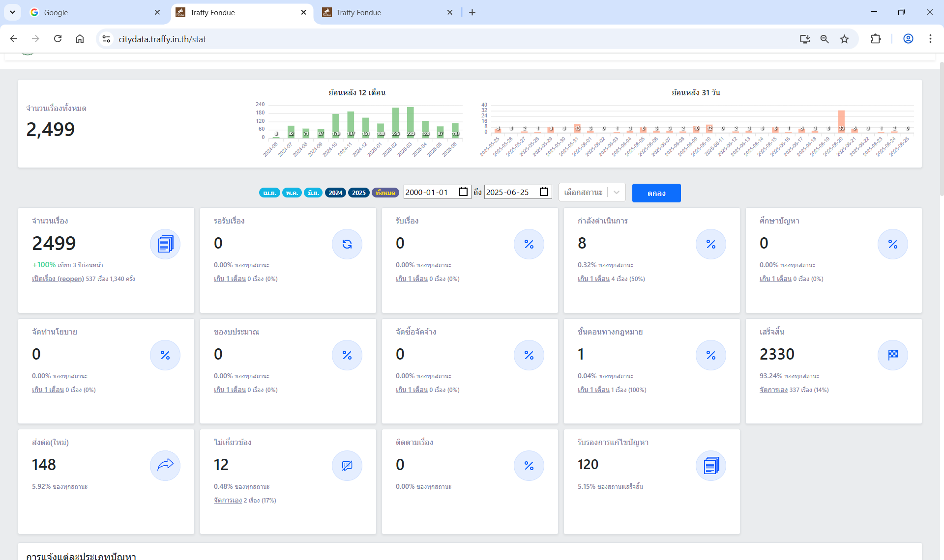Click the documents icon in จำนวนเรื่อง card
944x560 pixels.
[x=165, y=244]
